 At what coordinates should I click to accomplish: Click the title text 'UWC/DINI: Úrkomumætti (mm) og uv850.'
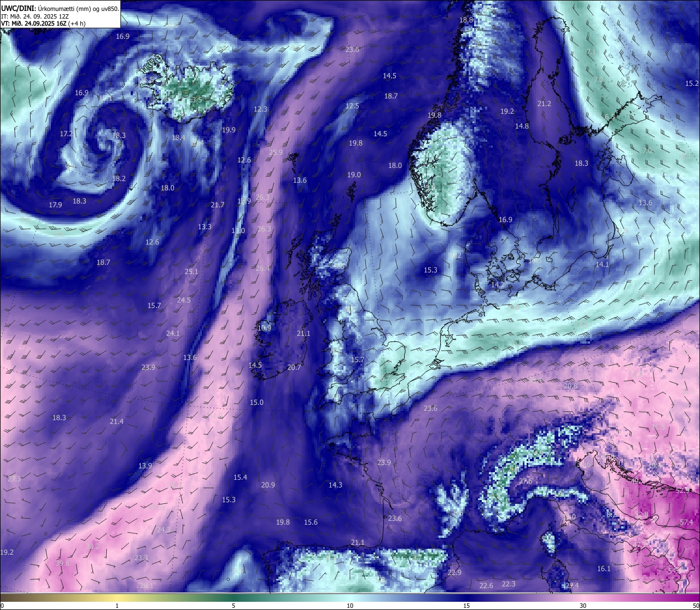tap(60, 9)
